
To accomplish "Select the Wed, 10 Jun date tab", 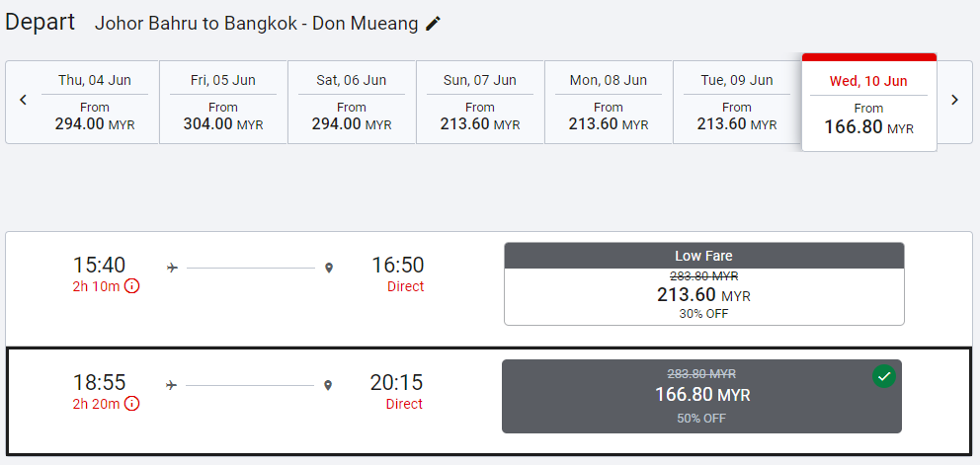I will click(868, 103).
